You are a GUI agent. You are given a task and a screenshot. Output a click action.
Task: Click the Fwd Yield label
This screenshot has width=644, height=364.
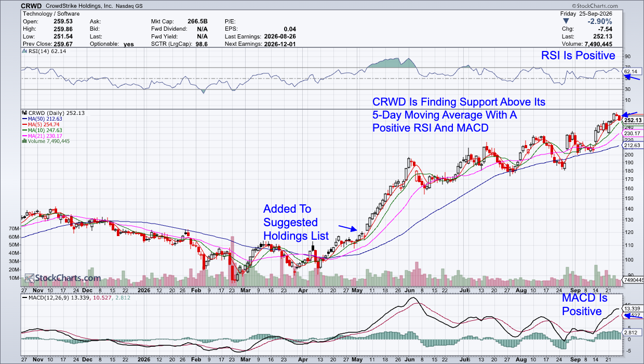pyautogui.click(x=164, y=37)
